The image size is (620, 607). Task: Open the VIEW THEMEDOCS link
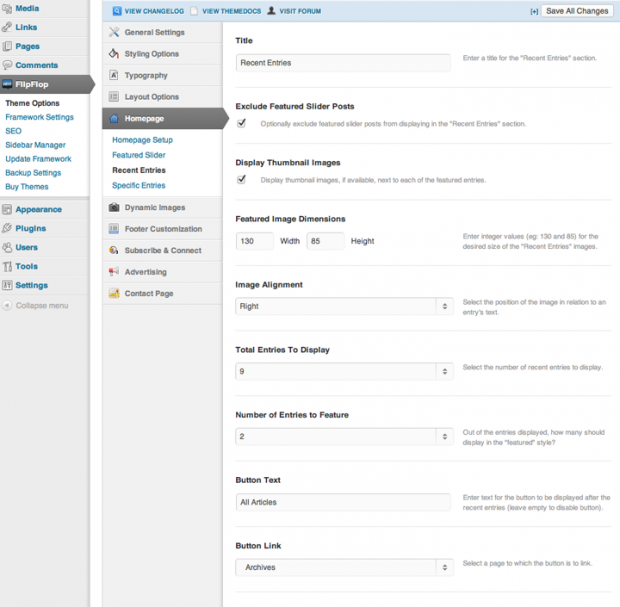coord(232,11)
